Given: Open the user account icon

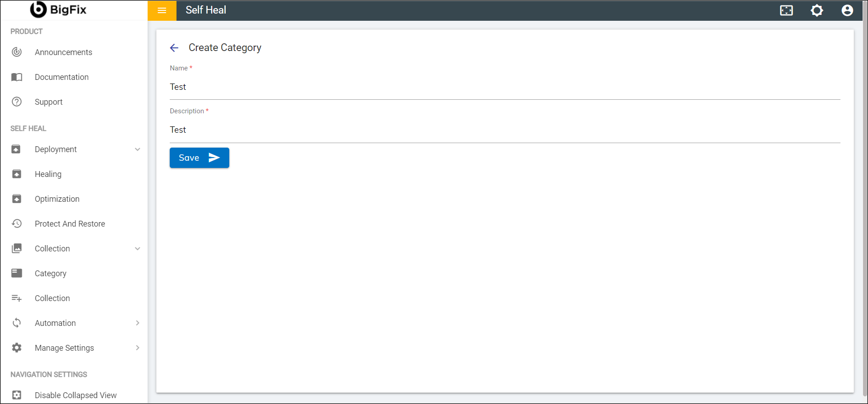Looking at the screenshot, I should (x=847, y=10).
